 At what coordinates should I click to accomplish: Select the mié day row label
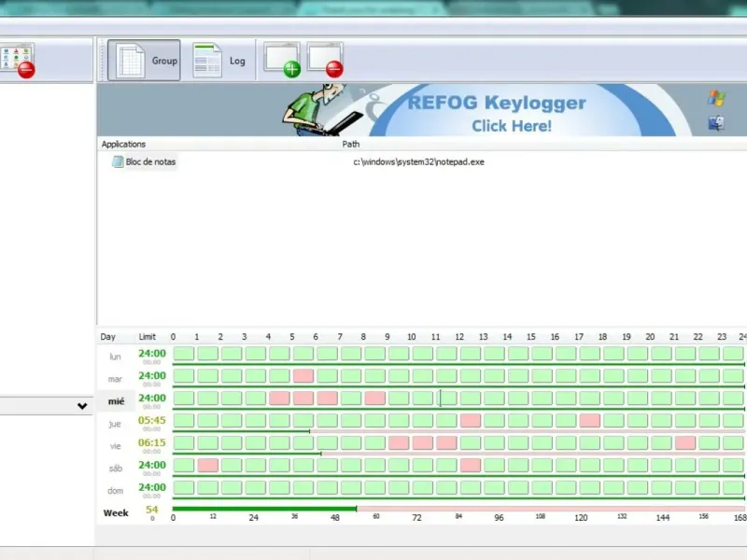point(116,401)
